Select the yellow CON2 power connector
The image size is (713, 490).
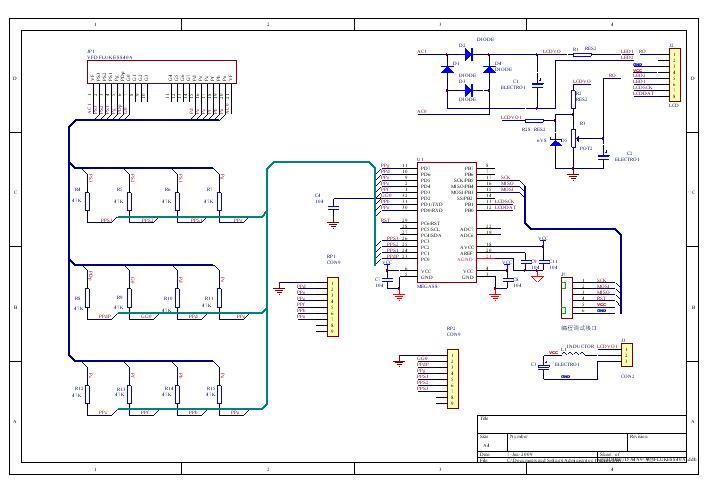click(x=627, y=355)
